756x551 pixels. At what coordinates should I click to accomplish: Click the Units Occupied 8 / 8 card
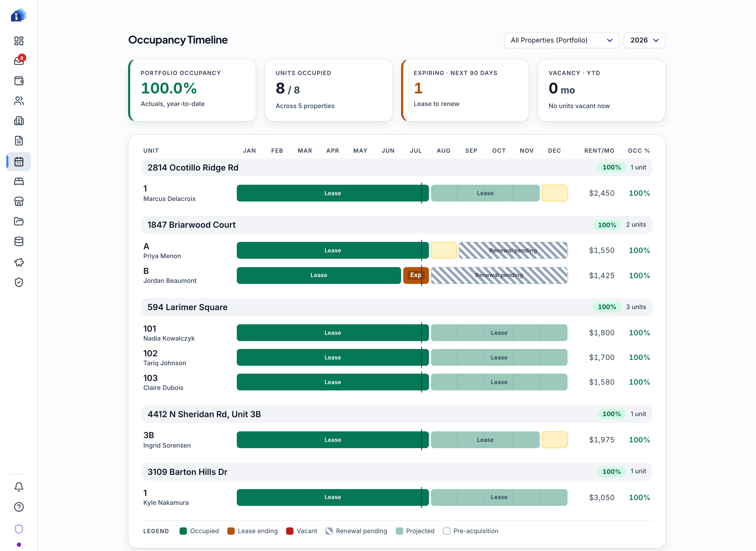click(x=328, y=90)
